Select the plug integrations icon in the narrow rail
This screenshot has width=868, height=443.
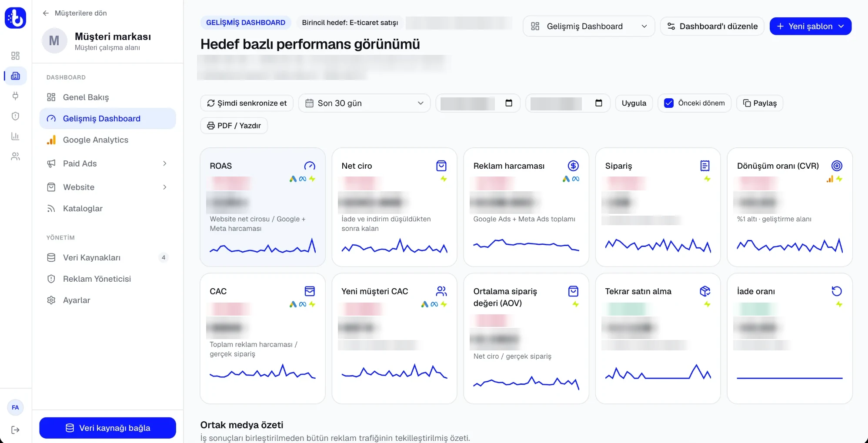pyautogui.click(x=15, y=96)
